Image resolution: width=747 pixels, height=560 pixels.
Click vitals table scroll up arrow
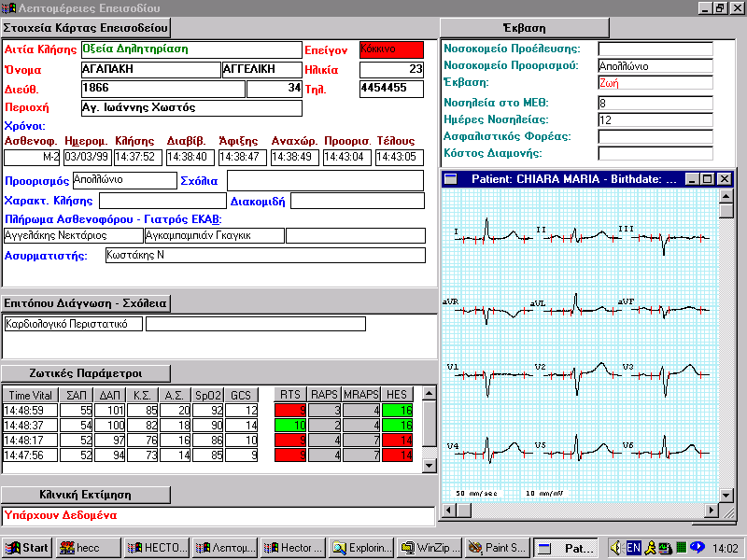430,393
